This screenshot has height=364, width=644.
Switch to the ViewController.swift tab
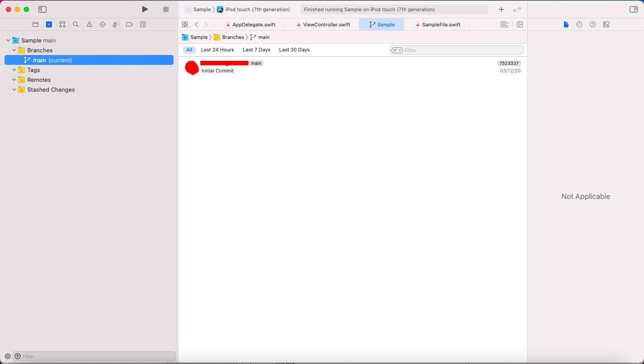pos(323,25)
